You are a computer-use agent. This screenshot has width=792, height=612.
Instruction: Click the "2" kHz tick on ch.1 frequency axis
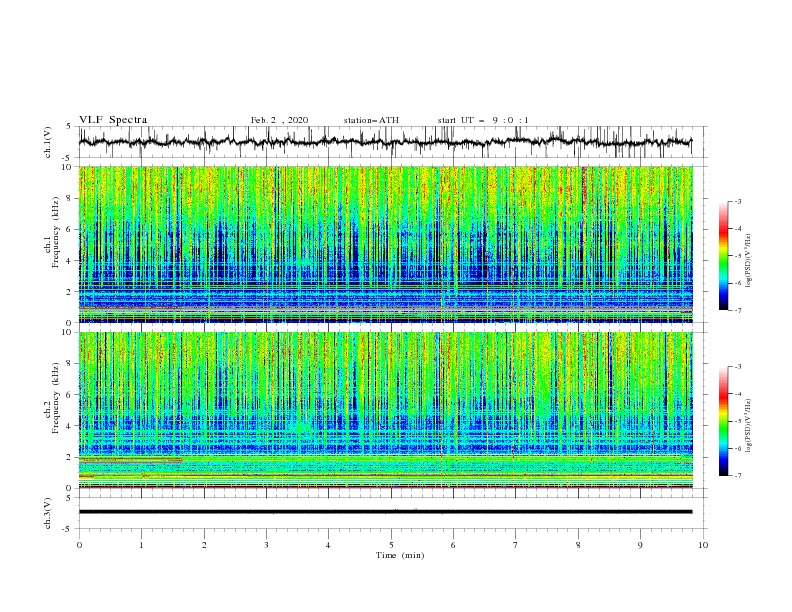[x=71, y=291]
